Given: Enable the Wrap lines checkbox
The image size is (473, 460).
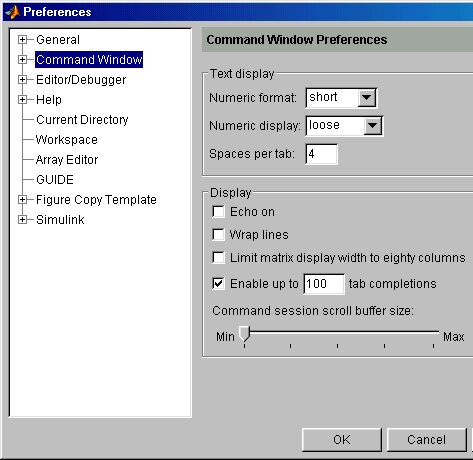Looking at the screenshot, I should pyautogui.click(x=218, y=235).
